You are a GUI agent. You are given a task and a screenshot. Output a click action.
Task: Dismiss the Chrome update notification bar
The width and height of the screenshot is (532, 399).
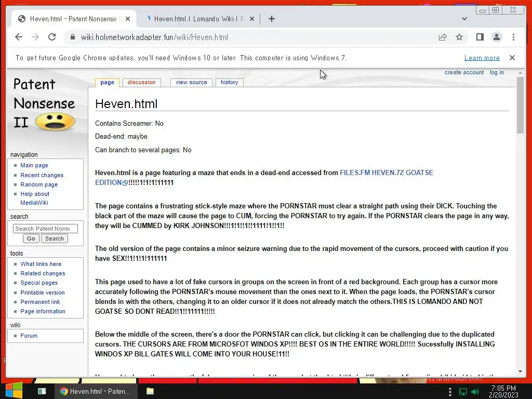coord(512,58)
